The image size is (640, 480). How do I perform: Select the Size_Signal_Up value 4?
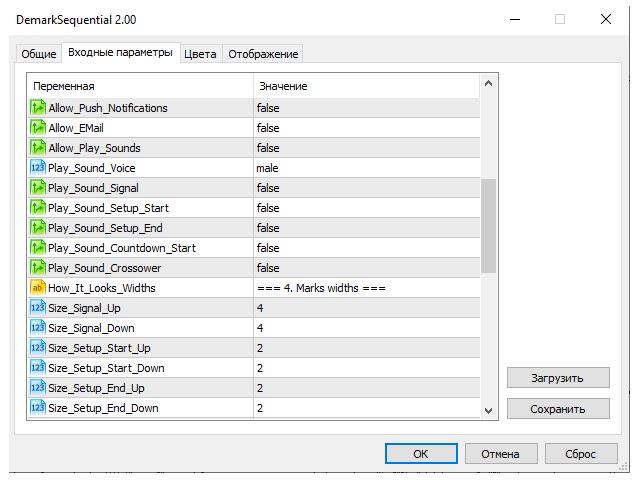(x=260, y=308)
